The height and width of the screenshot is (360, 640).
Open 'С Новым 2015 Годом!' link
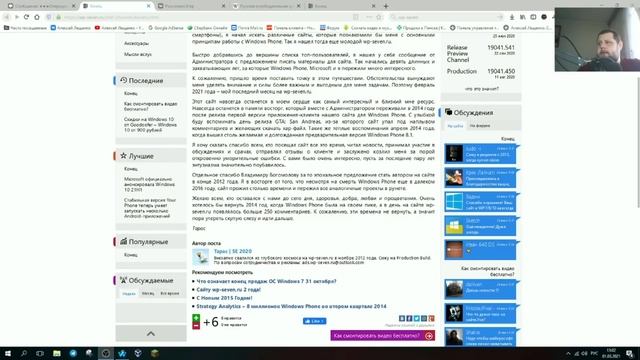point(224,298)
